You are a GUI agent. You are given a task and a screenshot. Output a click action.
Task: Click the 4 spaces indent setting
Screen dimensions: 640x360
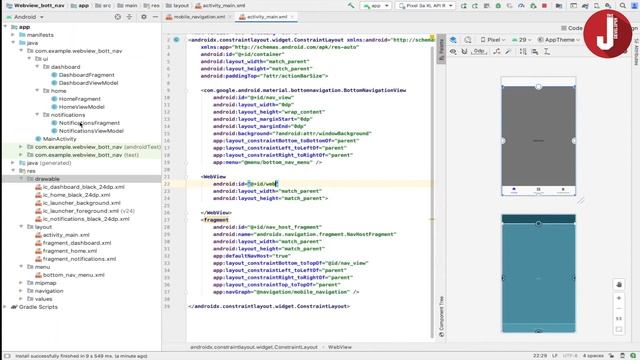click(593, 356)
